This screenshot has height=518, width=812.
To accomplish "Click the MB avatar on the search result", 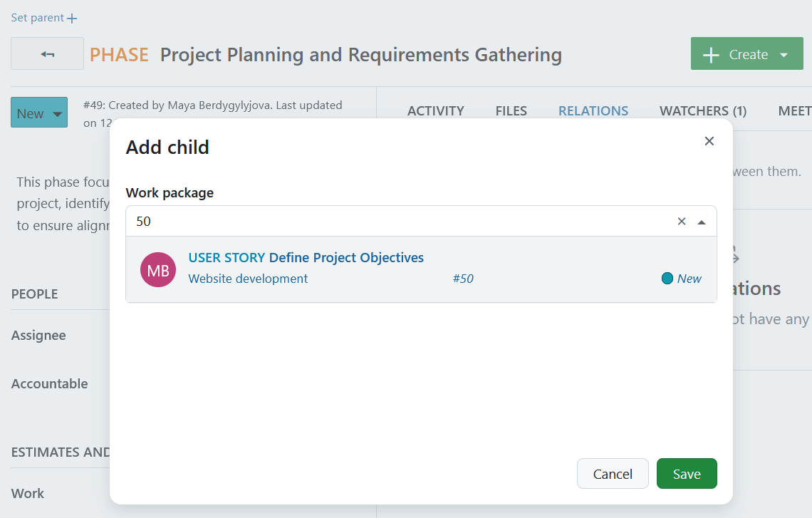I will click(157, 269).
